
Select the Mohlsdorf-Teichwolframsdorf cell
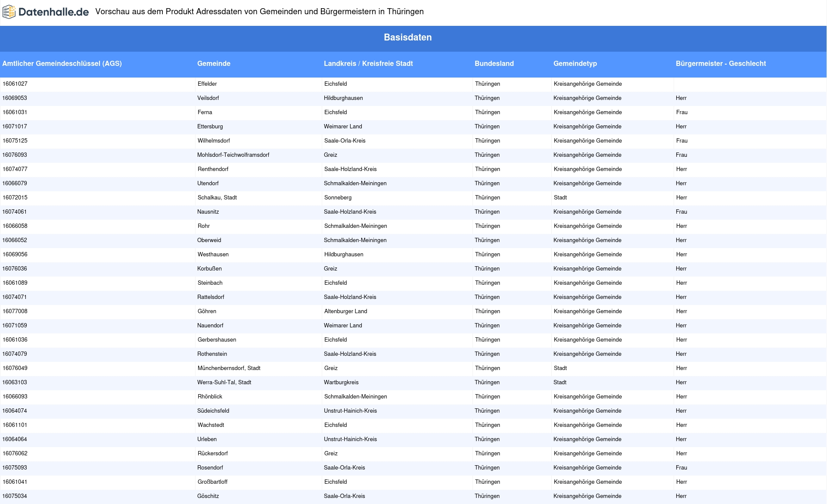(233, 155)
